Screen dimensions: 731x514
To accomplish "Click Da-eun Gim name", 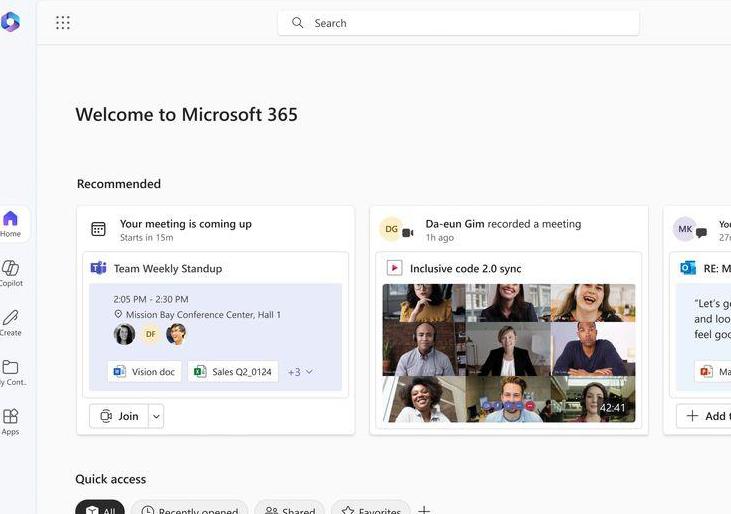I will [455, 224].
